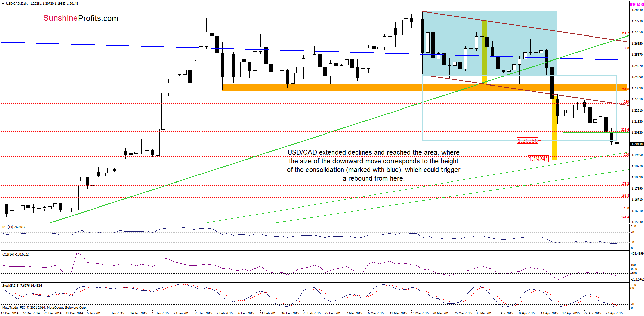Click the -283.5465 CCI scale minimum label
Viewport: 644px width, 316px height.
click(637, 279)
